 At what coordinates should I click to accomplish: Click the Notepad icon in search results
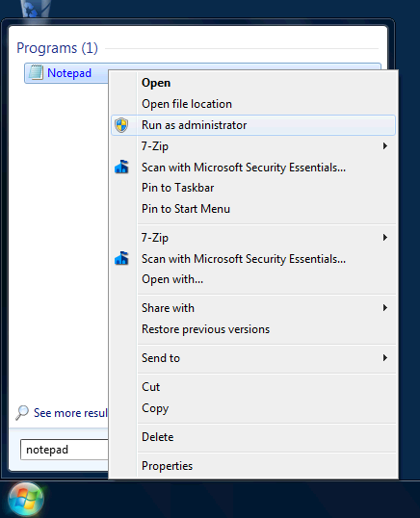tap(36, 72)
